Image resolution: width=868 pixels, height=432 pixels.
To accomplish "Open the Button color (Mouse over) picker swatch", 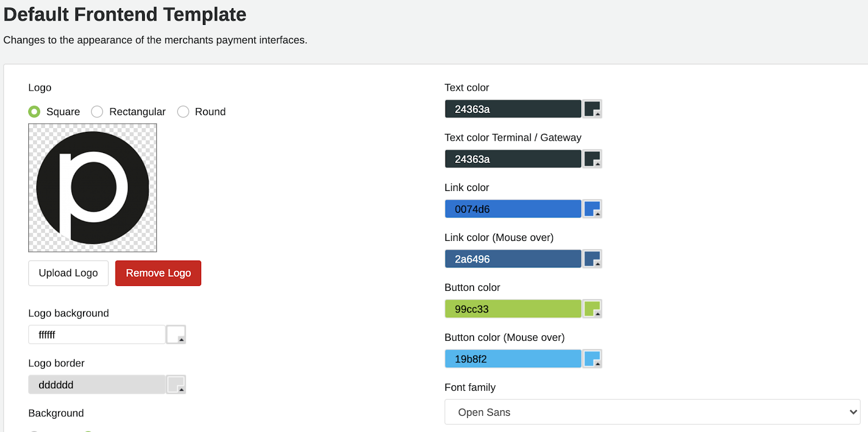I will [592, 359].
